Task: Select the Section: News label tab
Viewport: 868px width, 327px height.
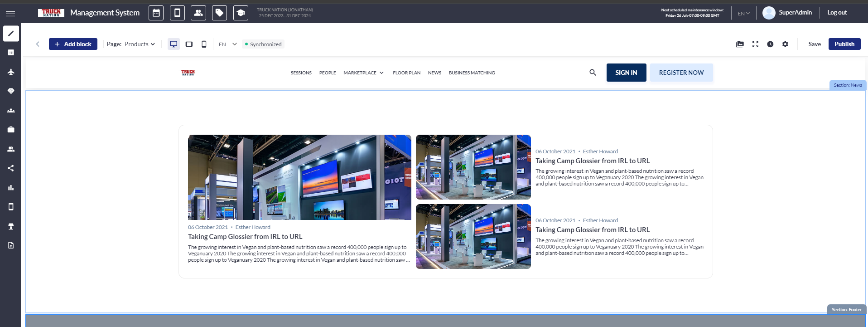Action: coord(848,85)
